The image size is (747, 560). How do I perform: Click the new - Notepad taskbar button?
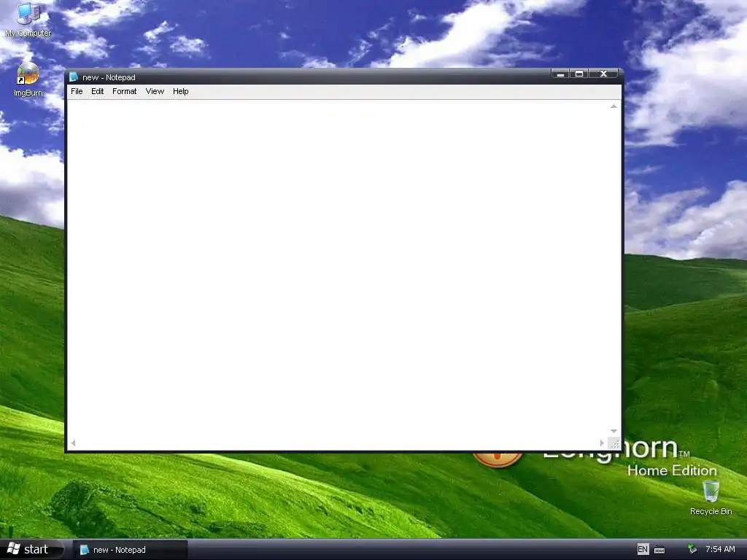click(130, 550)
